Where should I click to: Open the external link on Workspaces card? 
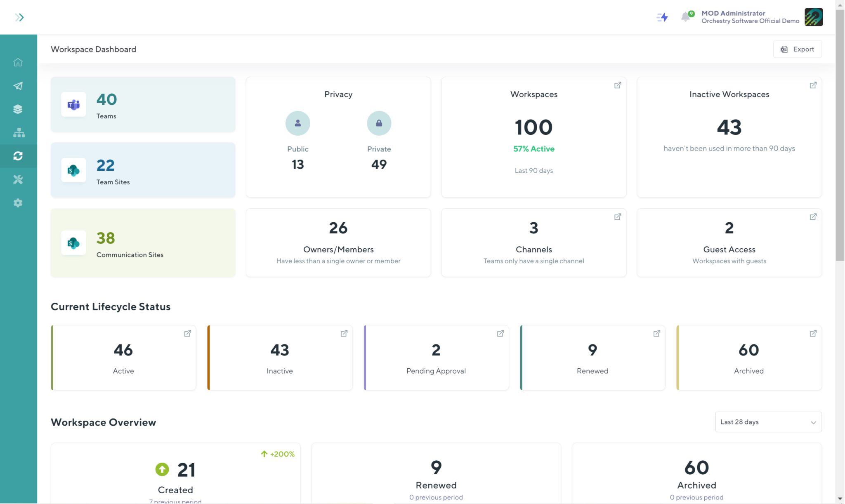coord(617,85)
